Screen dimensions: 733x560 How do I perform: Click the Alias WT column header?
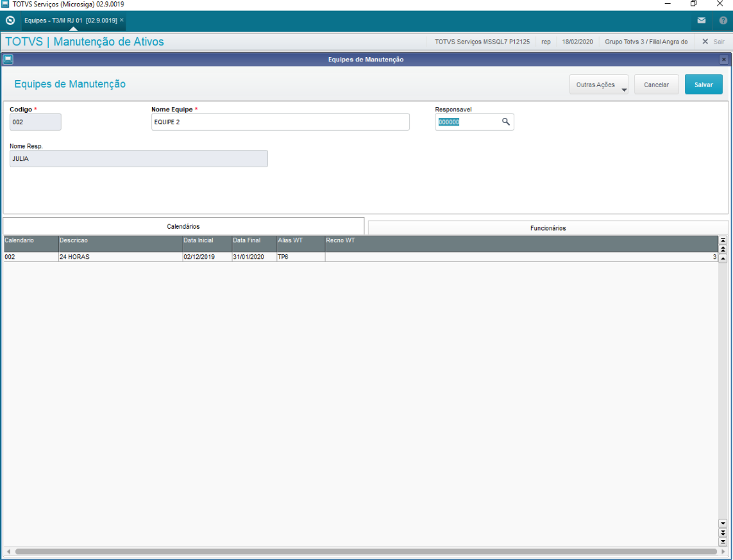click(x=301, y=243)
